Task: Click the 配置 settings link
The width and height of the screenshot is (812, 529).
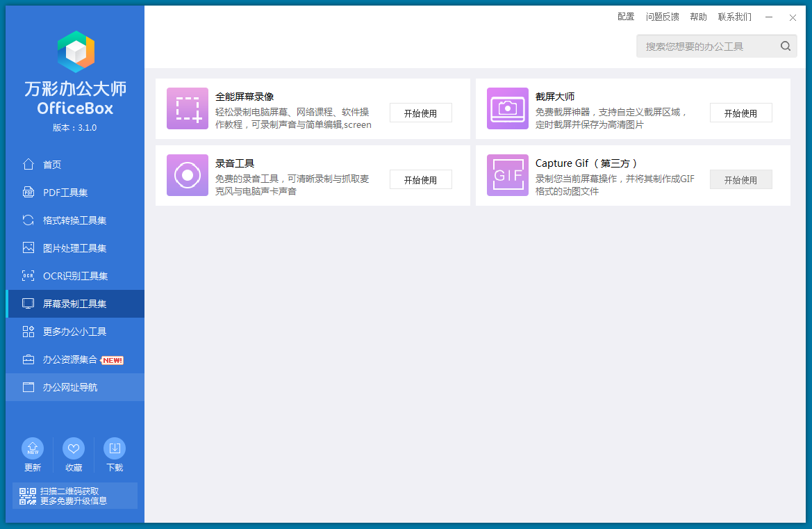Action: point(626,17)
